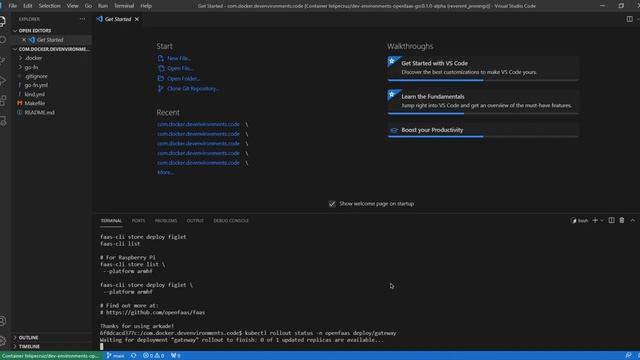Click the sync changes status bar icon
This screenshot has height=360, width=640.
[133, 356]
